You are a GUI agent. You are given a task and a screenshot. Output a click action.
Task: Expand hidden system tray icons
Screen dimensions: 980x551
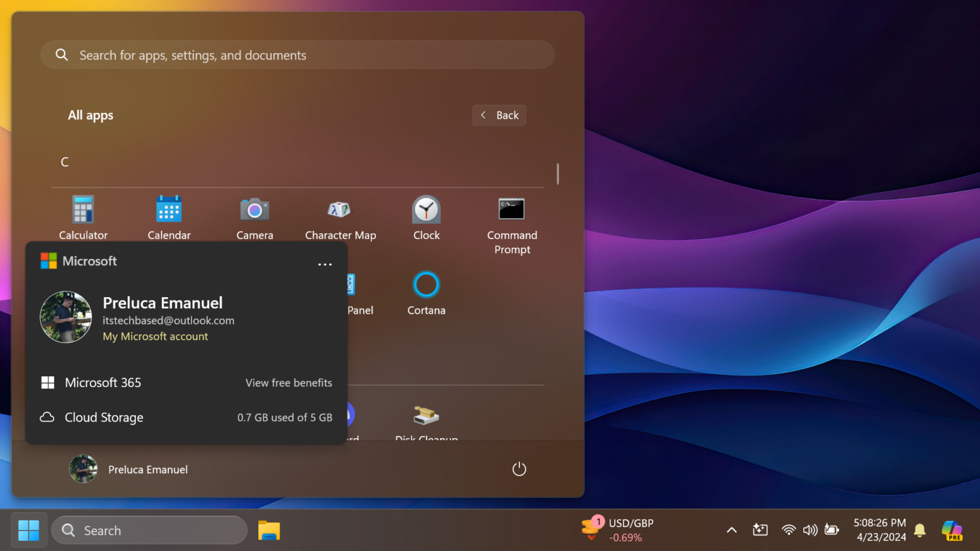point(731,529)
